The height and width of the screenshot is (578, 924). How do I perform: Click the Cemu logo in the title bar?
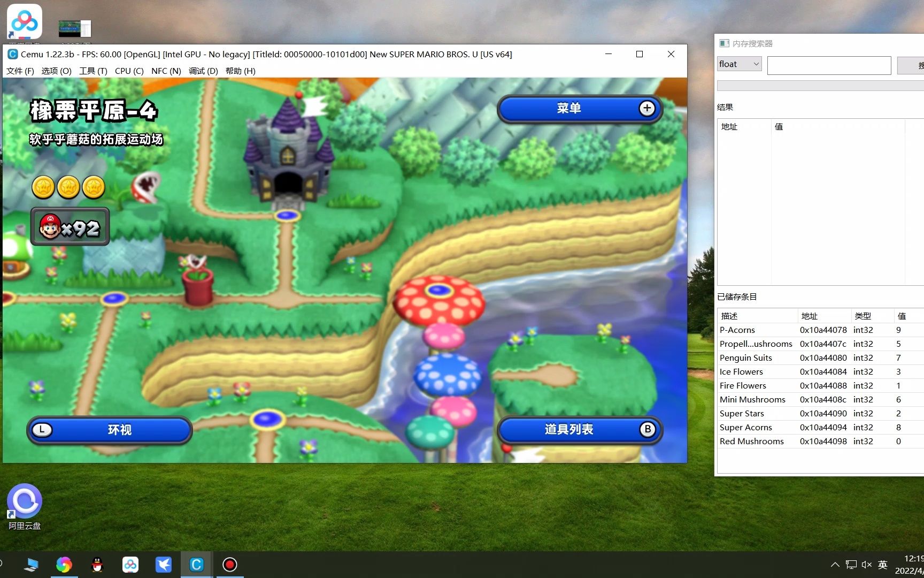point(12,54)
